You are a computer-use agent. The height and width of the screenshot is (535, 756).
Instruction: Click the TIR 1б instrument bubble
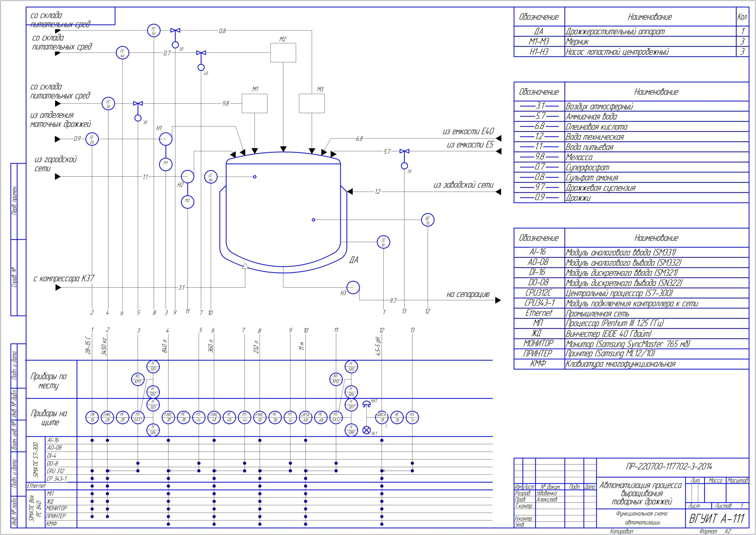point(92,417)
